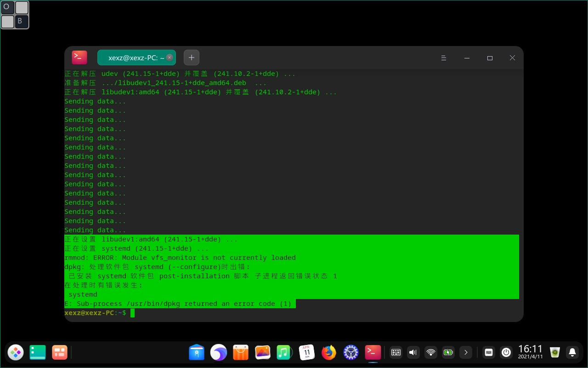Expand the tray with the arrow chevron
The height and width of the screenshot is (368, 588).
point(466,352)
